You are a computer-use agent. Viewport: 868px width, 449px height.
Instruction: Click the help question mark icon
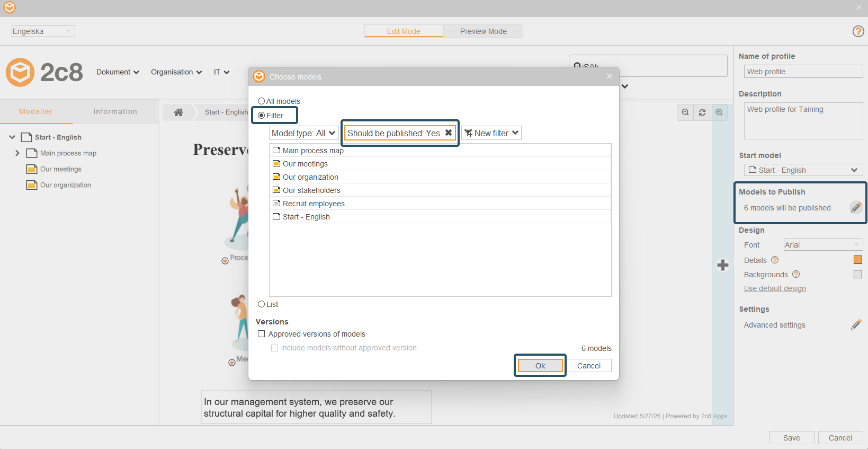pyautogui.click(x=858, y=31)
